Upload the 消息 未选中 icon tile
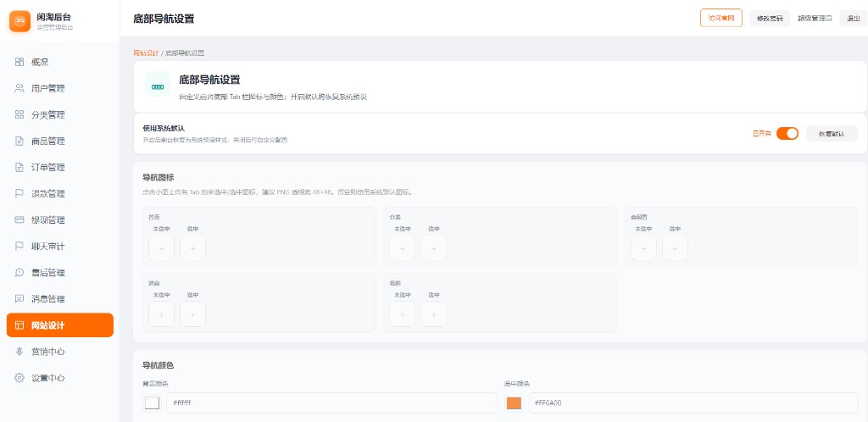Image resolution: width=868 pixels, height=422 pixels. (161, 314)
